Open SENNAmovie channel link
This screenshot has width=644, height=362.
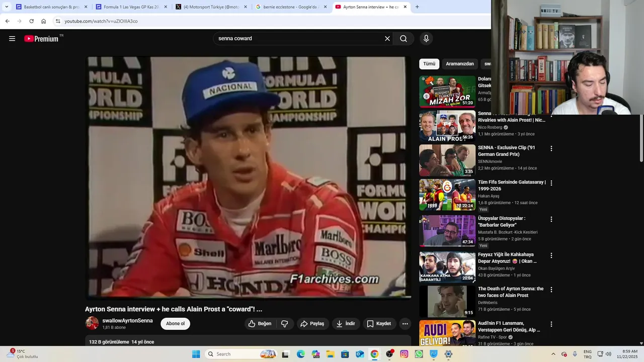[x=490, y=162]
